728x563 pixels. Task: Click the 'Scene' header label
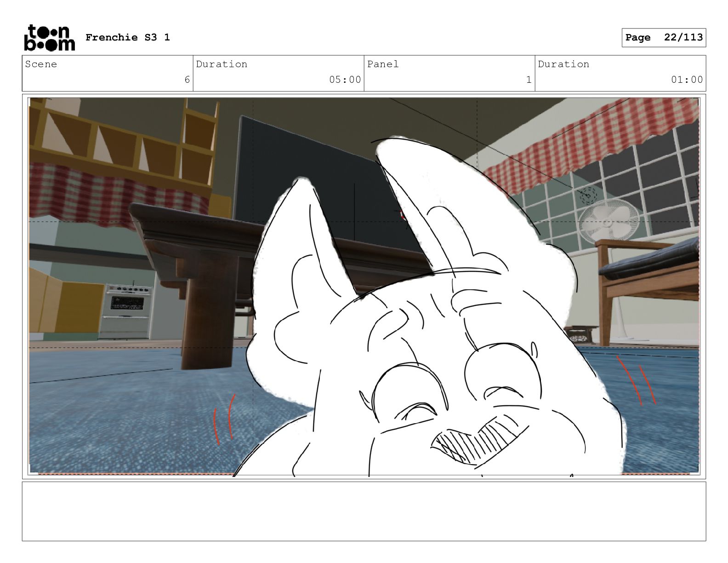click(x=41, y=64)
